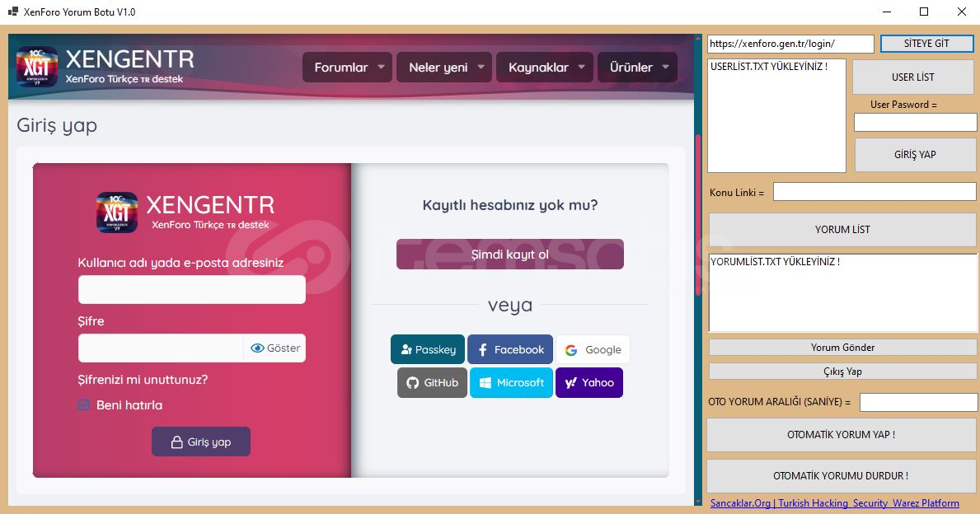Click the XENGENTR logo in site header
The width and height of the screenshot is (980, 514).
coord(105,66)
